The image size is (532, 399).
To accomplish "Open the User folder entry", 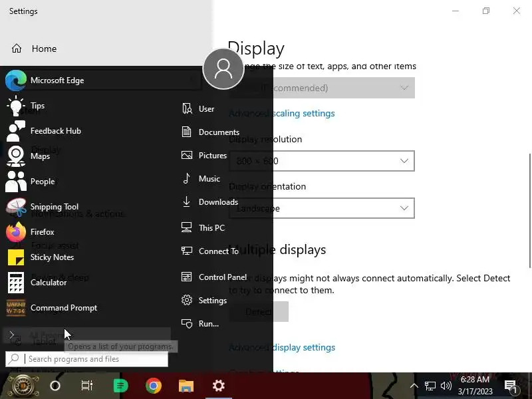I will pos(198,109).
